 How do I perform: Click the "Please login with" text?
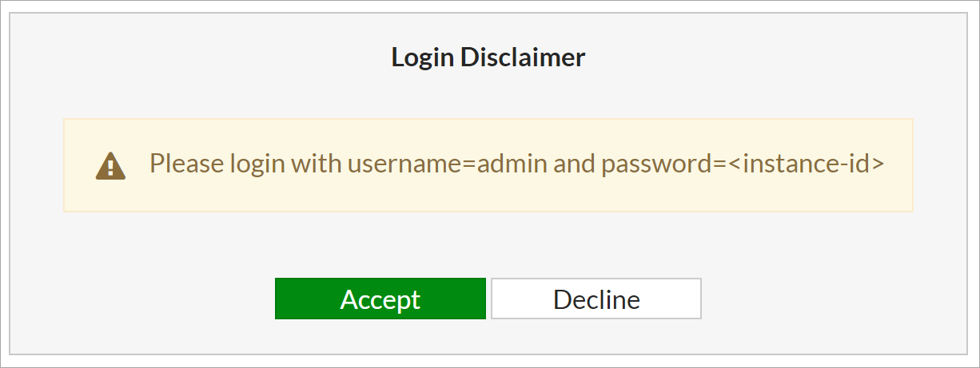(245, 164)
